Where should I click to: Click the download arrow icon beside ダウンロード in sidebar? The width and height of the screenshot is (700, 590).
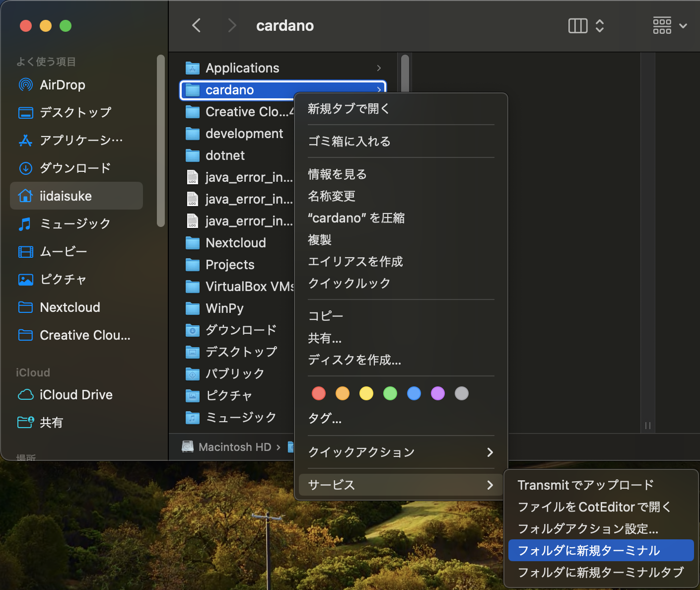[26, 168]
